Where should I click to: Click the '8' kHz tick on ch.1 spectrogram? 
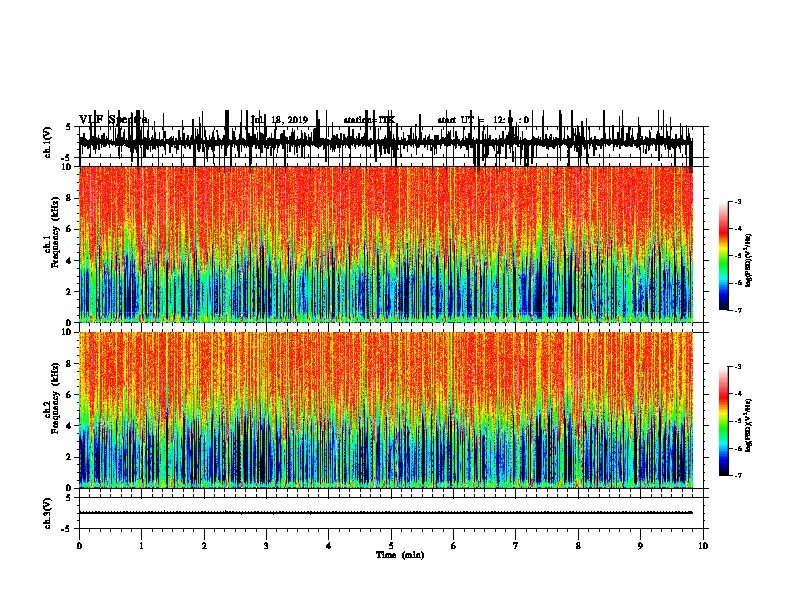(x=69, y=198)
